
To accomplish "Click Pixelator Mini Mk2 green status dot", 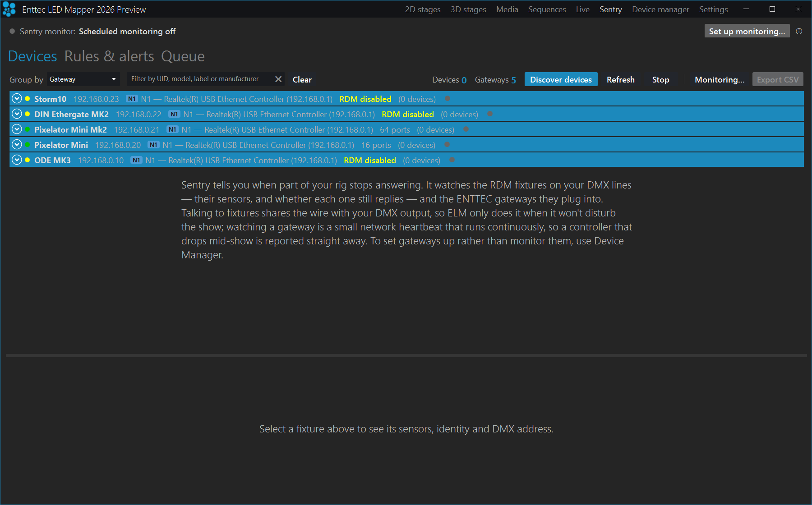I will coord(28,129).
